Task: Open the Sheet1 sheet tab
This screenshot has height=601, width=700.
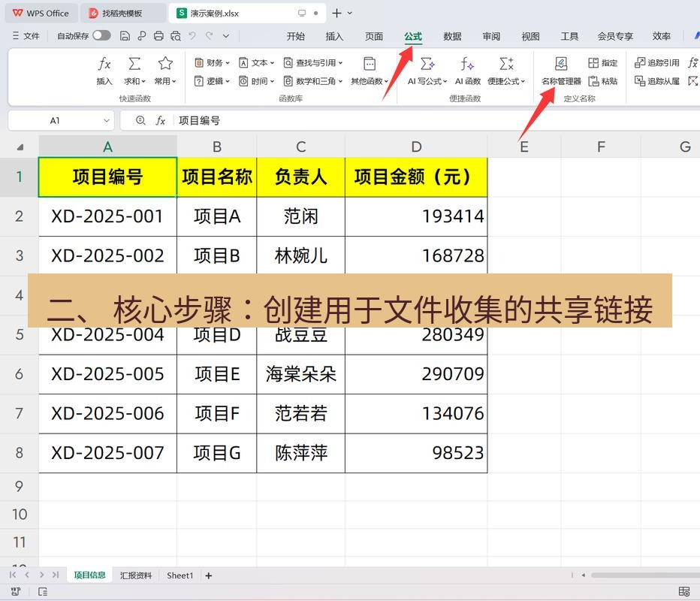Action: point(180,575)
